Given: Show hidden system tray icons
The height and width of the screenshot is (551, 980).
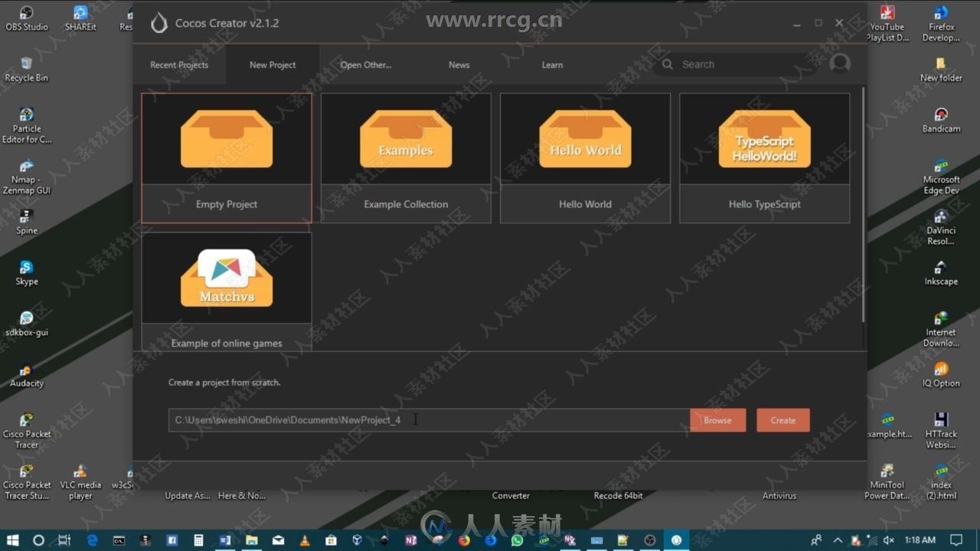Looking at the screenshot, I should [838, 540].
